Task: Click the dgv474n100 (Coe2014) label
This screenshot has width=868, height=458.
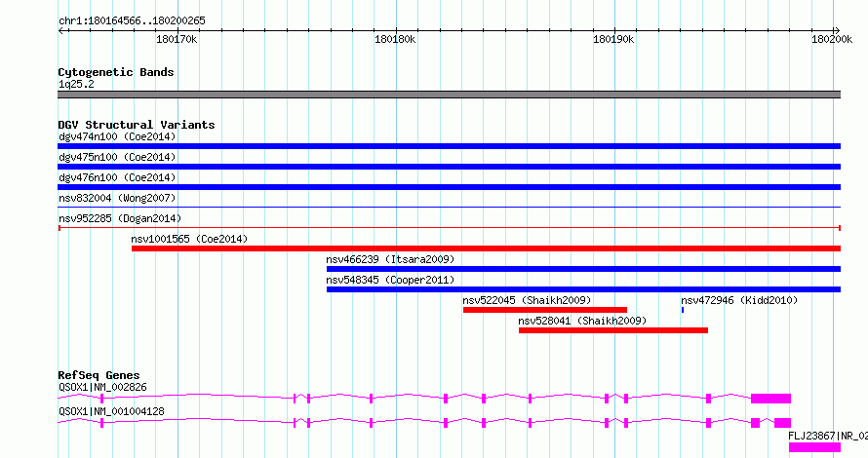Action: point(117,136)
